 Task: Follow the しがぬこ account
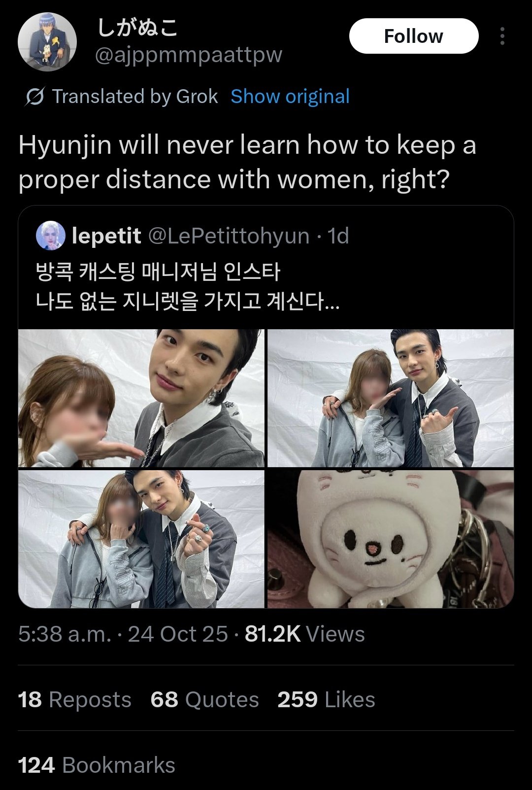(414, 35)
